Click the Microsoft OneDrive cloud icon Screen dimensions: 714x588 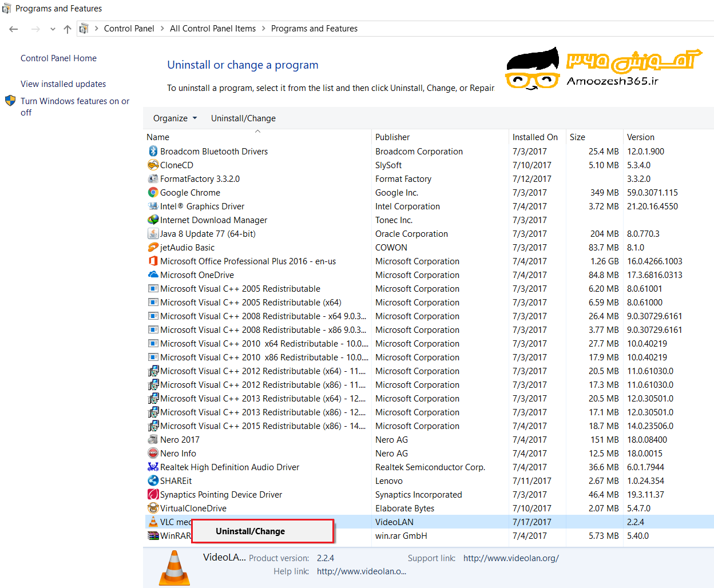click(153, 275)
